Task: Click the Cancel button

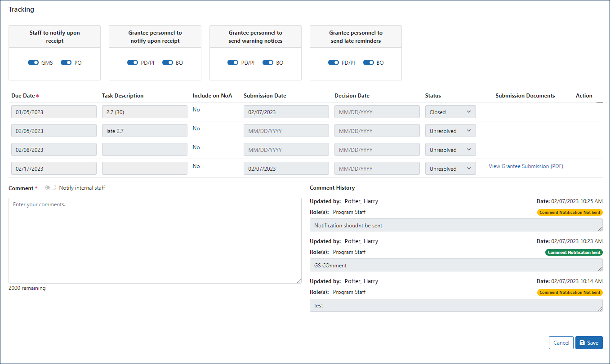Action: (561, 343)
